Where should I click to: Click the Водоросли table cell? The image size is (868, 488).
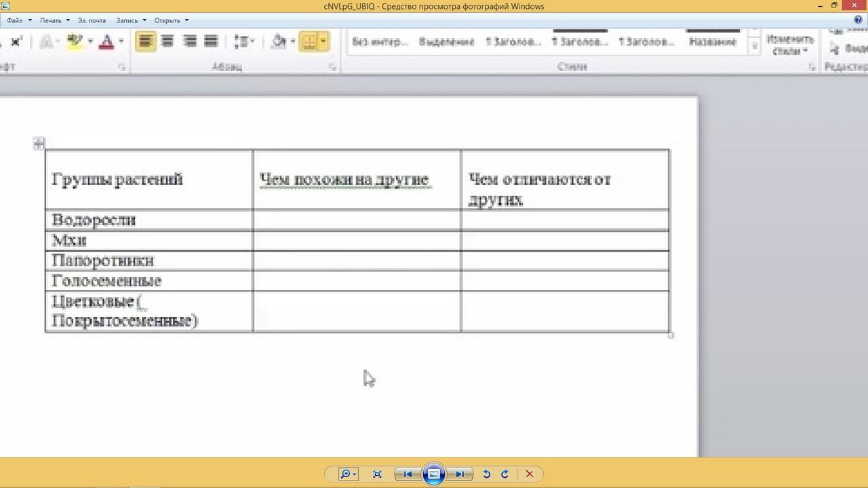pos(149,220)
